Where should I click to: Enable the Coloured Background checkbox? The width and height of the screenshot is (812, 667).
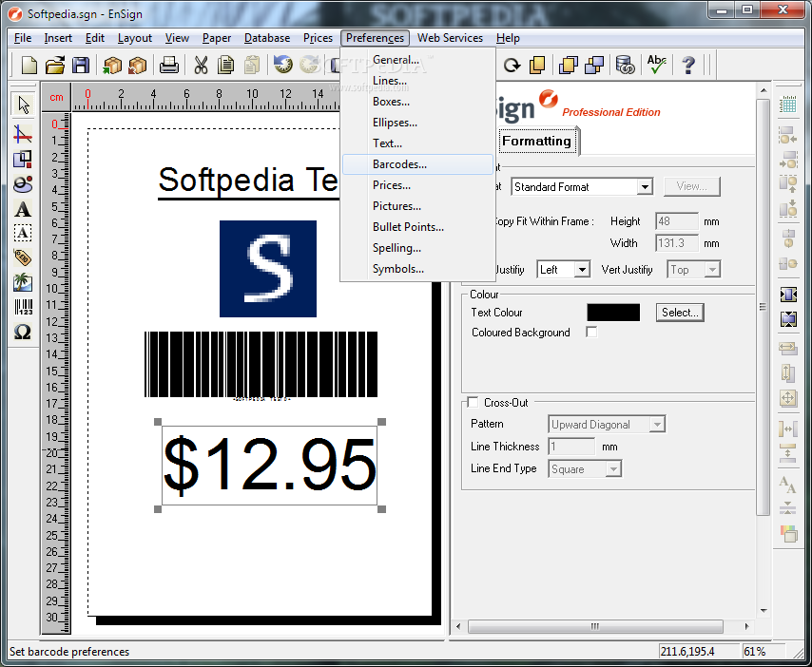[x=591, y=333]
